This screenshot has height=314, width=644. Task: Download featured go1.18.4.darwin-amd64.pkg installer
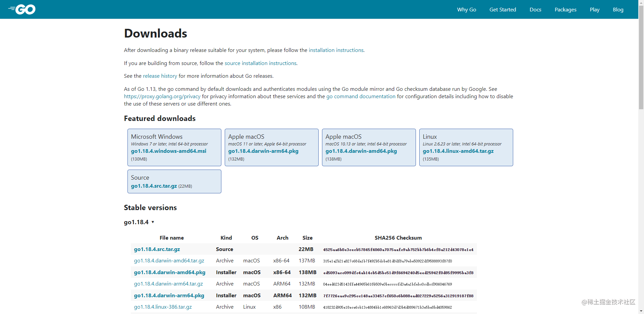tap(361, 151)
